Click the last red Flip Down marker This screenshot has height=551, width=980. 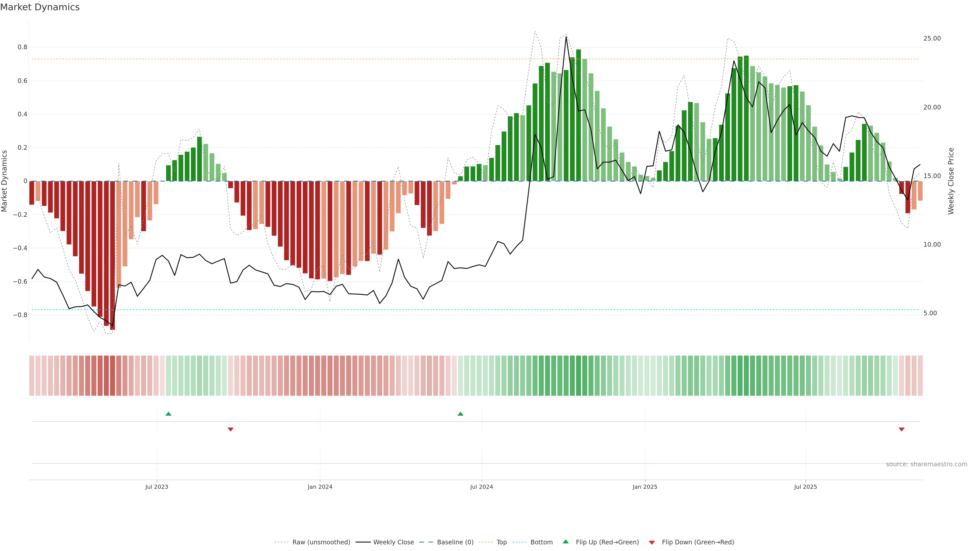click(901, 429)
